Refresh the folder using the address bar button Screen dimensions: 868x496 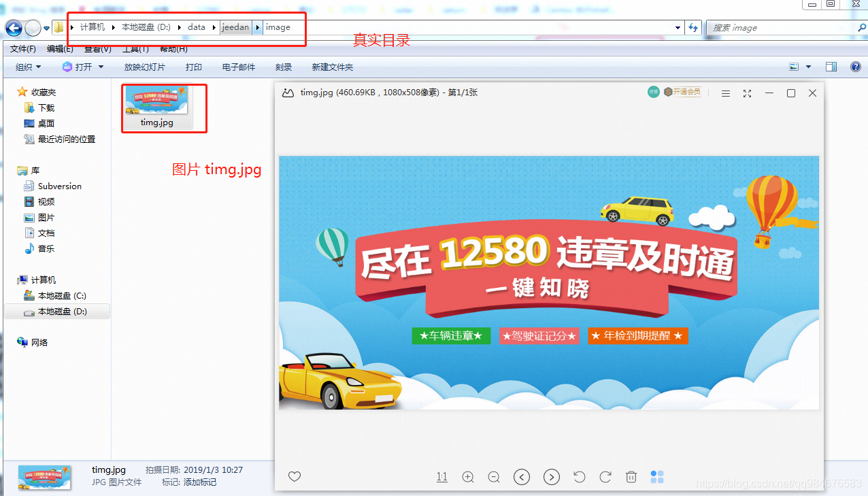[693, 28]
